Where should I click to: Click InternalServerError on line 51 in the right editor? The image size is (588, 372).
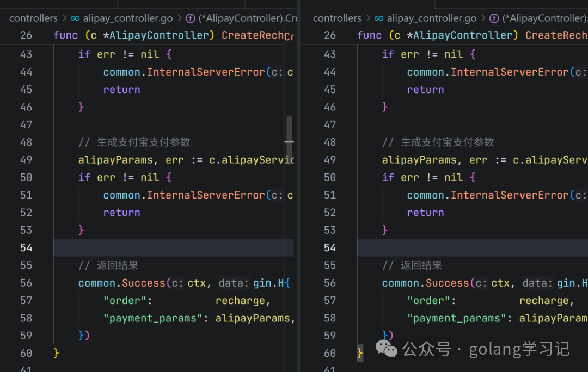pos(510,195)
